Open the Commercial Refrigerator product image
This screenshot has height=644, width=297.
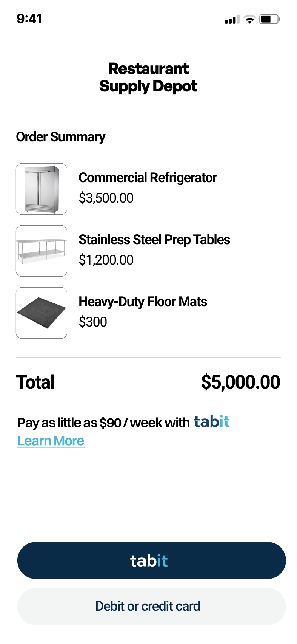[42, 189]
